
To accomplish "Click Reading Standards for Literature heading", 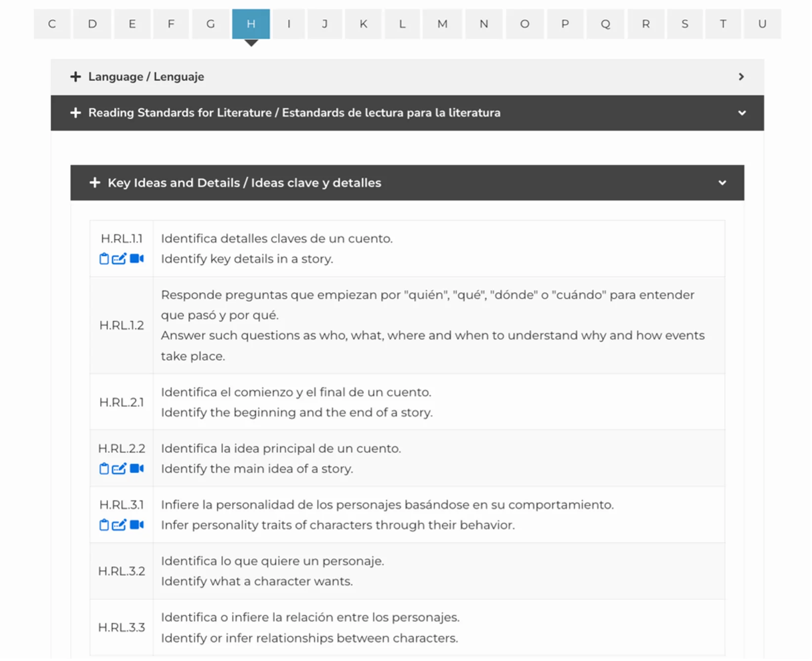I will coord(295,113).
